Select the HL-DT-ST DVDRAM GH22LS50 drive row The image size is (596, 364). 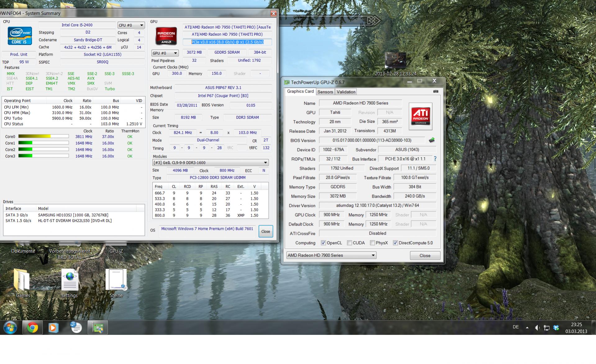74,221
